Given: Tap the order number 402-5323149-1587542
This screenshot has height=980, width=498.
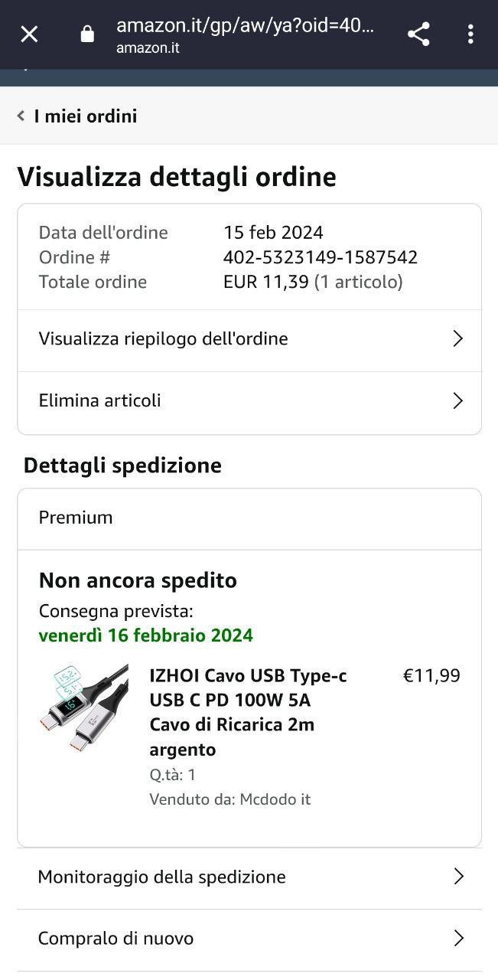Looking at the screenshot, I should click(321, 257).
